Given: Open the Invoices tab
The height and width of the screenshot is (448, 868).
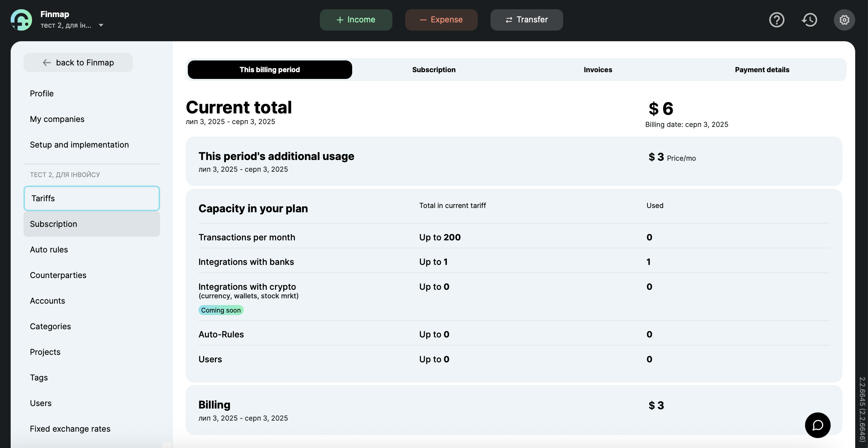Looking at the screenshot, I should pos(598,70).
